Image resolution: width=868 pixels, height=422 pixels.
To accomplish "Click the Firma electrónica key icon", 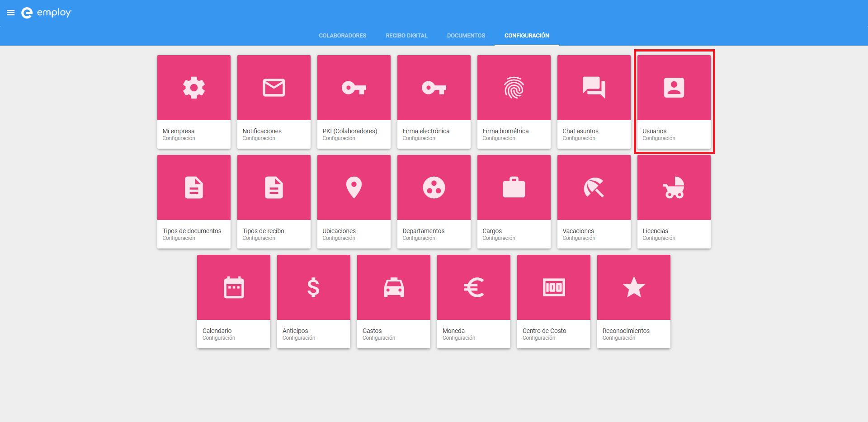I will (434, 88).
